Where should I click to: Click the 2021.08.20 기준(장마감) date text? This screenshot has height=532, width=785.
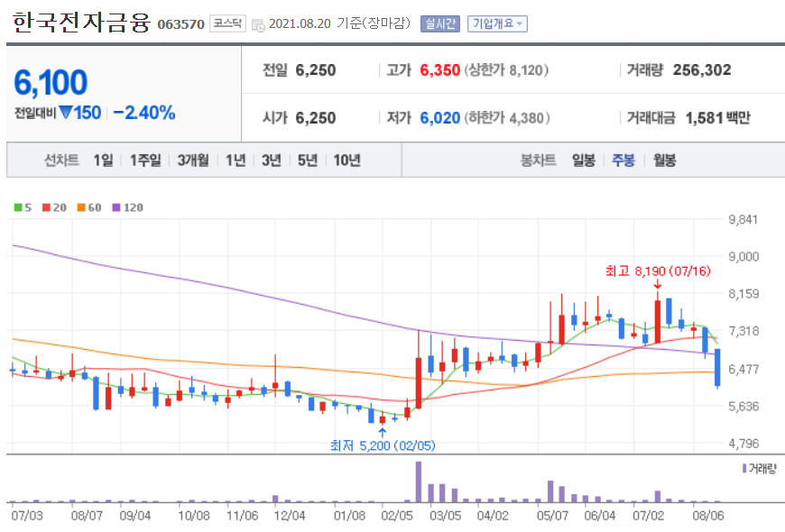(x=339, y=23)
